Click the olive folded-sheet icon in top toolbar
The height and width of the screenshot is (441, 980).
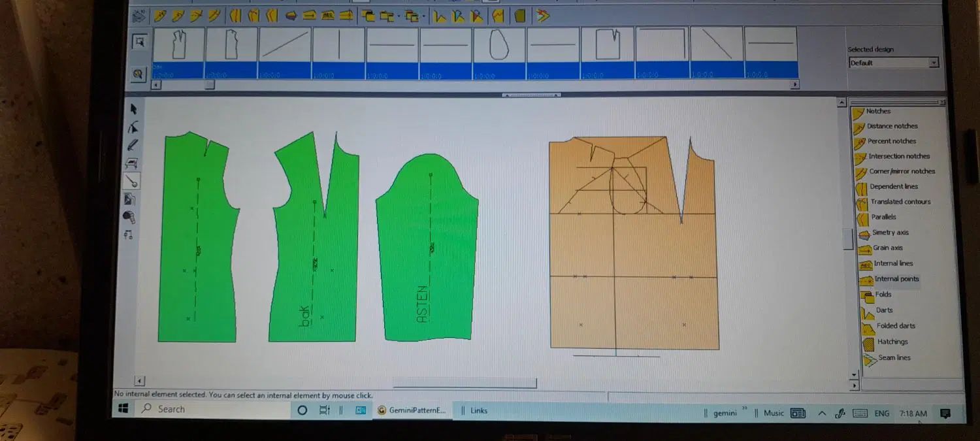520,16
